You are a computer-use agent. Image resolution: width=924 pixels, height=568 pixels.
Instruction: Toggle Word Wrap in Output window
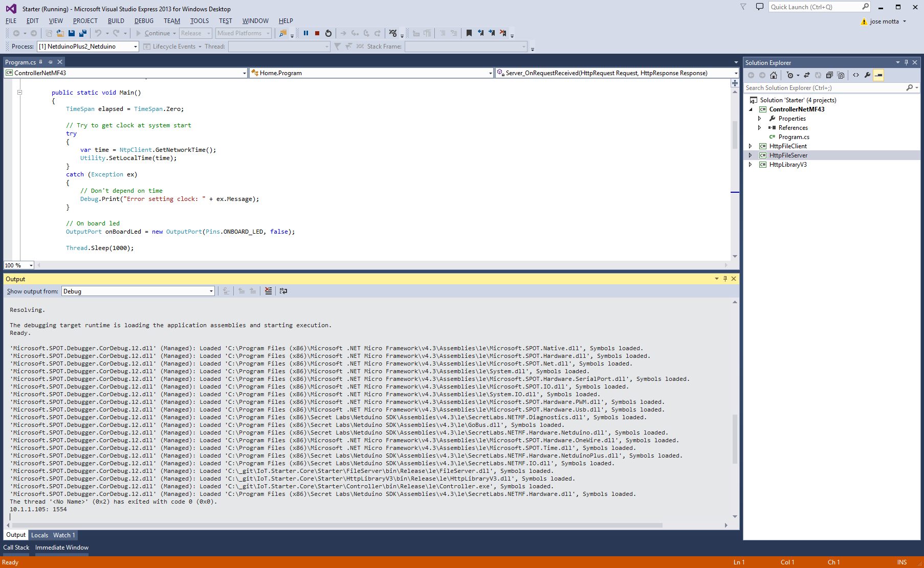coord(283,291)
